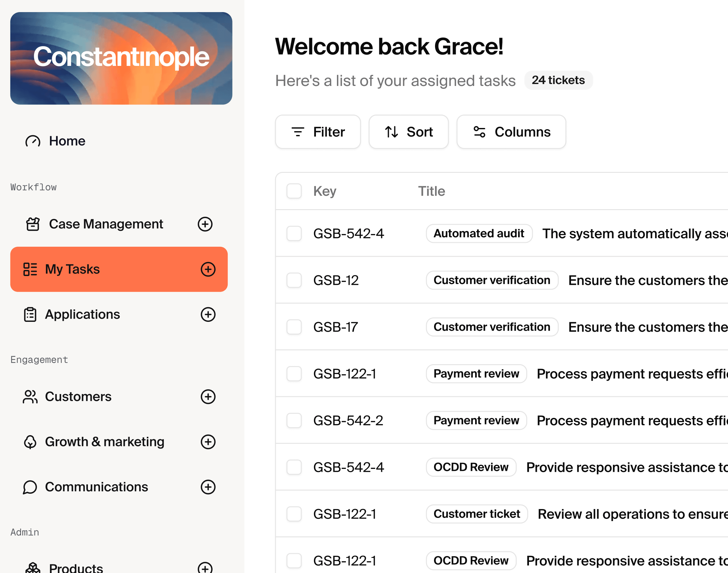
Task: Click the Products boxes icon
Action: tap(32, 568)
